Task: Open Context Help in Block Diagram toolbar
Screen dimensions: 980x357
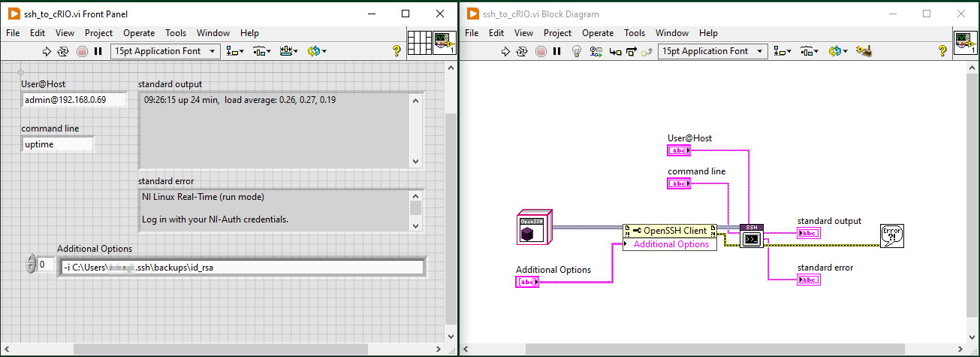Action: point(942,51)
